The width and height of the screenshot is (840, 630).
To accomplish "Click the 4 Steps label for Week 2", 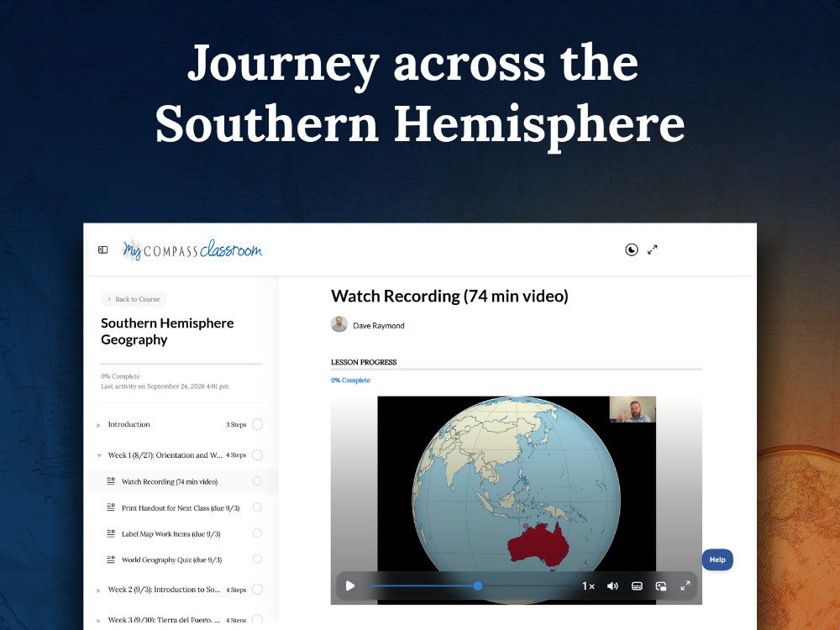I will pyautogui.click(x=236, y=590).
